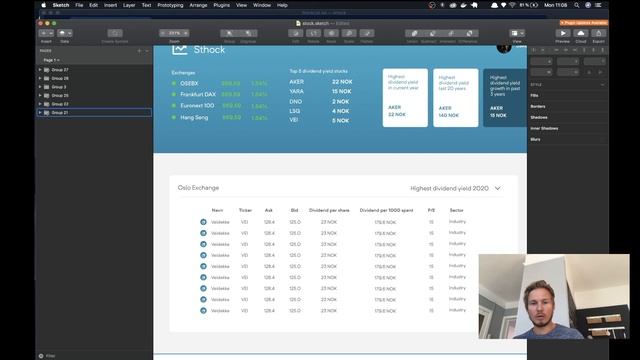Click the Wi-Fi status icon
This screenshot has width=640, height=360.
512,5
